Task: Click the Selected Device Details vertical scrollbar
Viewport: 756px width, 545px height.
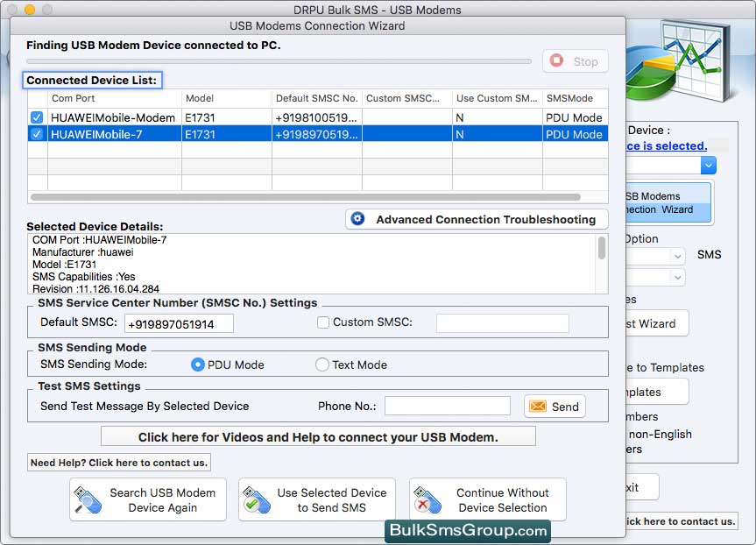Action: (602, 248)
